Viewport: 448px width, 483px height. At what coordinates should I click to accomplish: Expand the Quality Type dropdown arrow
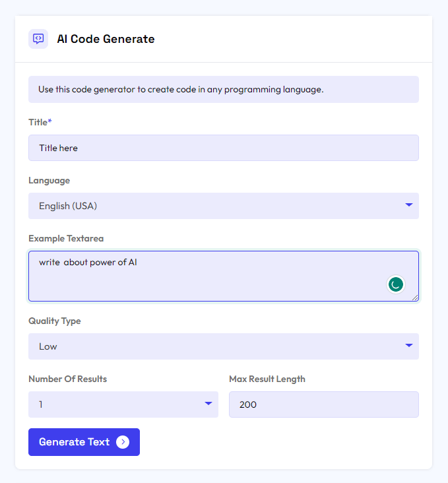click(409, 346)
